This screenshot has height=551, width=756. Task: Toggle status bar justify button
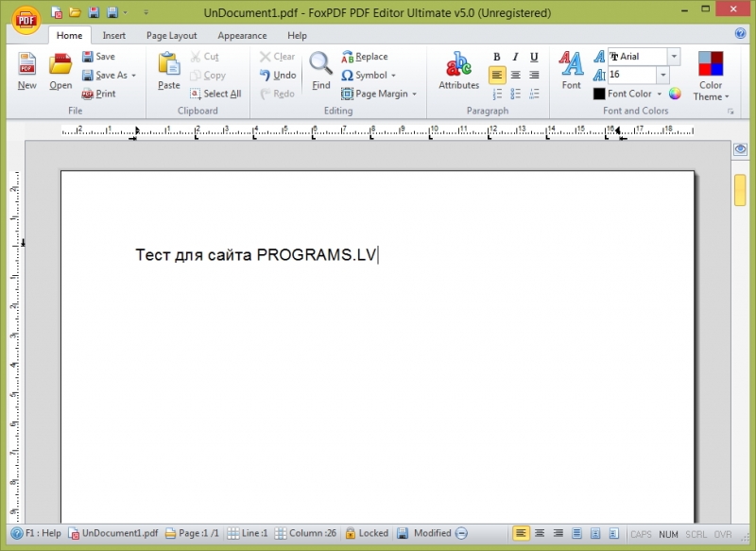click(576, 533)
